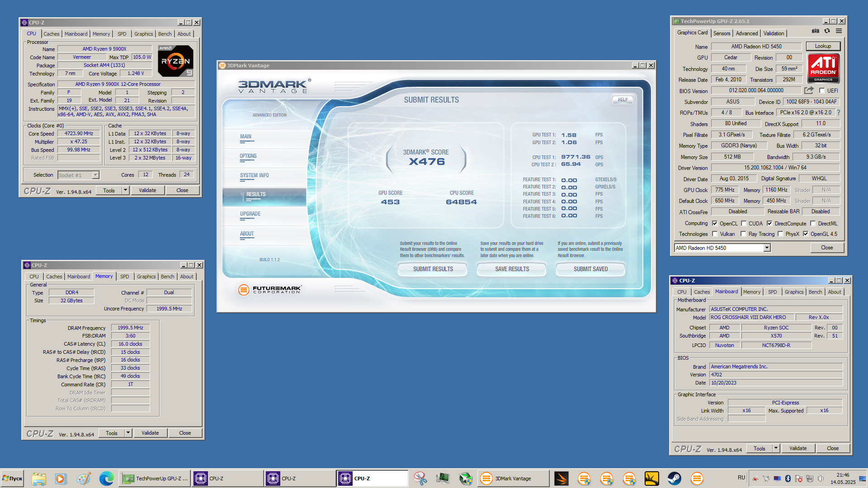Open the Validation tab in GPU-Z
868x488 pixels.
[x=774, y=33]
